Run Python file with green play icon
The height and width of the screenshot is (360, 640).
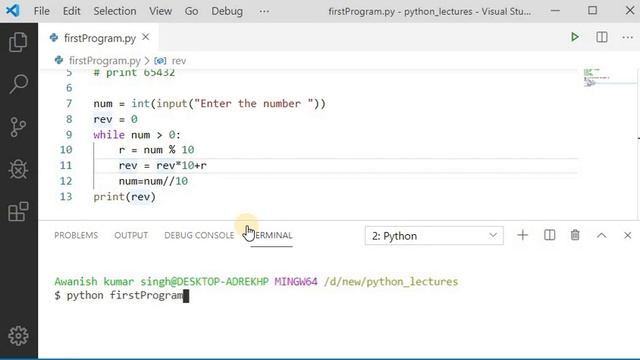point(575,37)
